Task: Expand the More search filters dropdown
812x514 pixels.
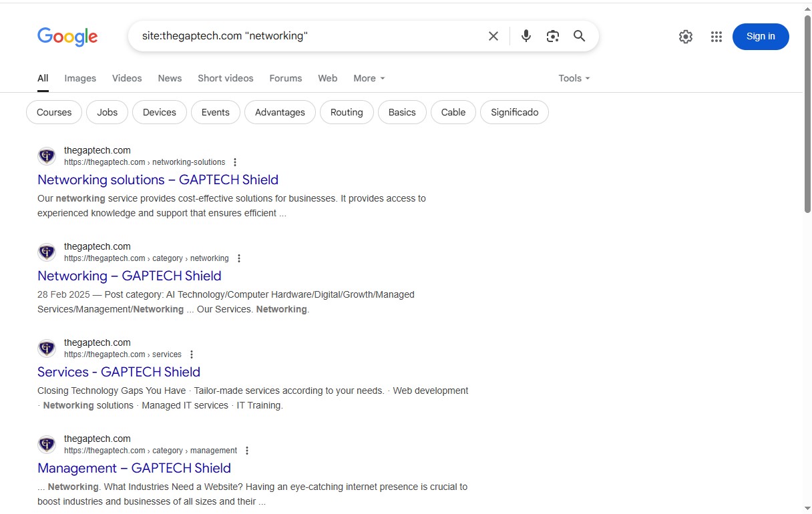Action: [369, 78]
